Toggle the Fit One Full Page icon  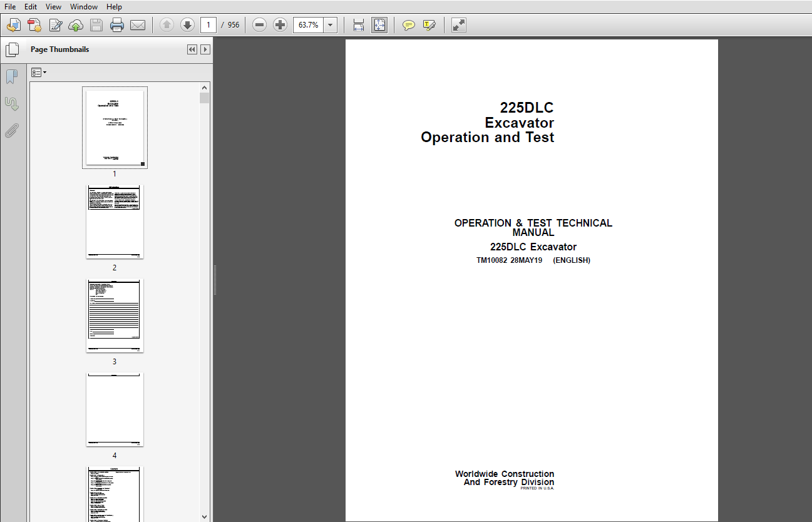point(379,25)
